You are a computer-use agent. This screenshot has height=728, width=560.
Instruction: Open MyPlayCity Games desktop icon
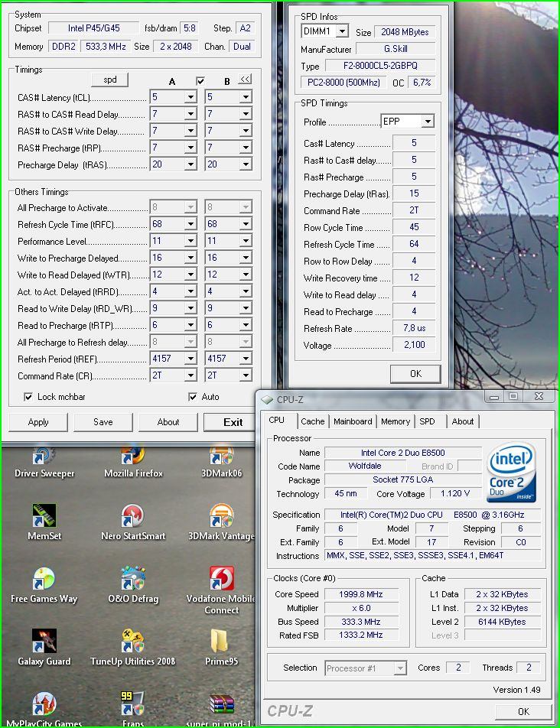coord(44,709)
